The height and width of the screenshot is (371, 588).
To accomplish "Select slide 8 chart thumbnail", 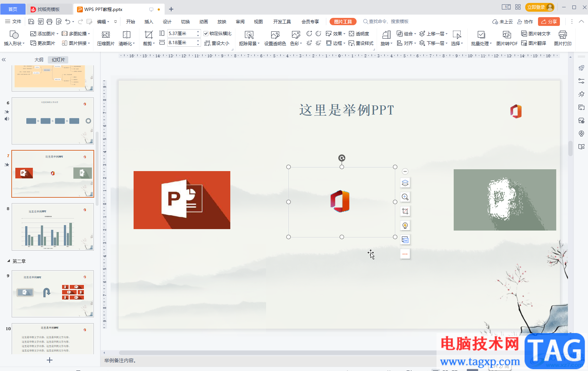I will click(x=53, y=227).
